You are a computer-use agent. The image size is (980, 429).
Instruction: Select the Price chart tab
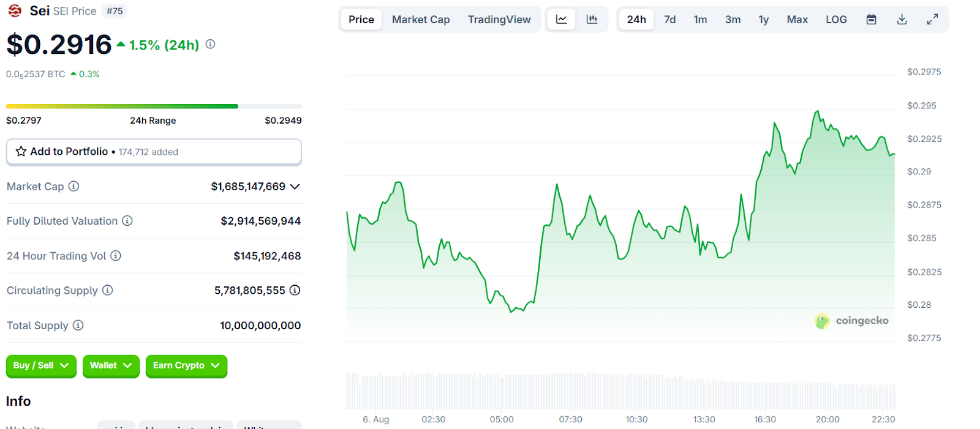point(361,20)
